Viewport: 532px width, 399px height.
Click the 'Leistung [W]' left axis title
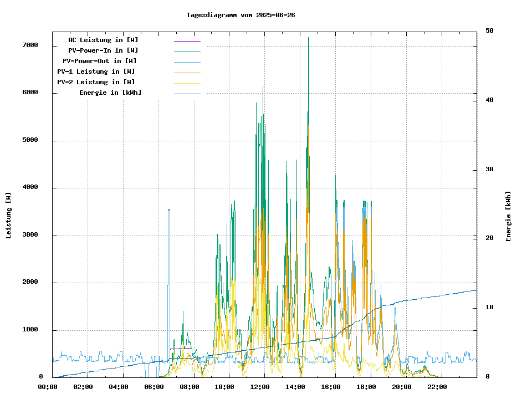click(x=9, y=216)
